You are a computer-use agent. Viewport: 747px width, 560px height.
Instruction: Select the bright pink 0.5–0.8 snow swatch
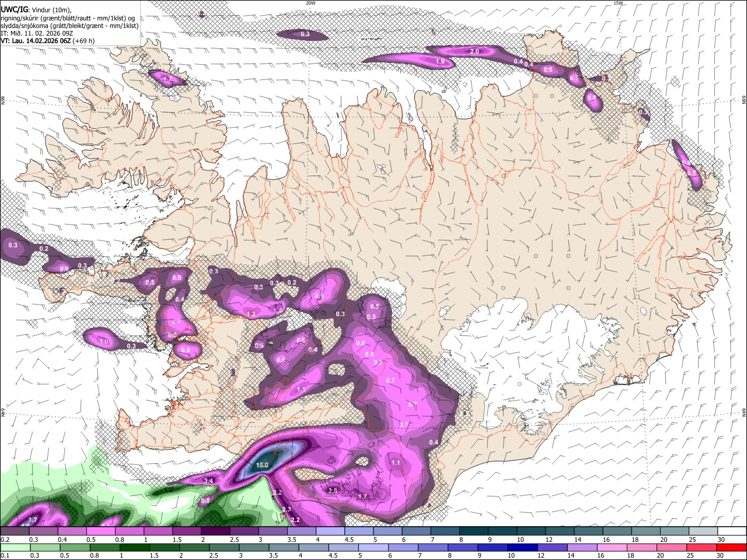click(100, 531)
